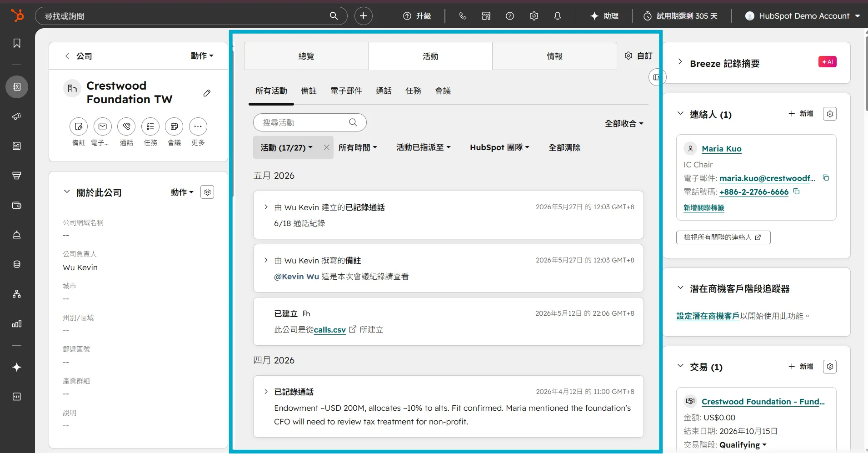Switch to the 活動 tab
868x454 pixels.
pyautogui.click(x=430, y=56)
